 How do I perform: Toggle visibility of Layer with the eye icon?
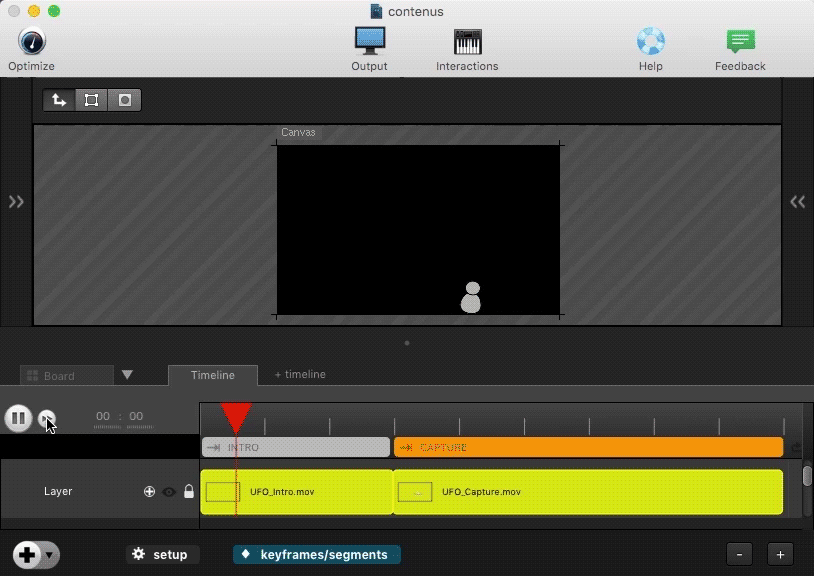click(x=169, y=492)
